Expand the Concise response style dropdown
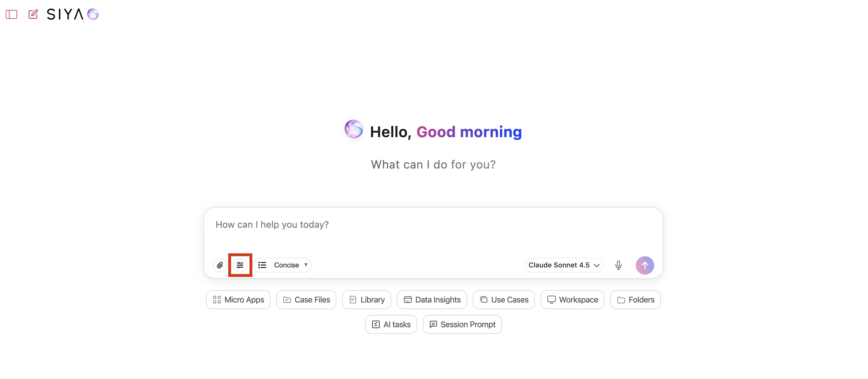 tap(286, 265)
